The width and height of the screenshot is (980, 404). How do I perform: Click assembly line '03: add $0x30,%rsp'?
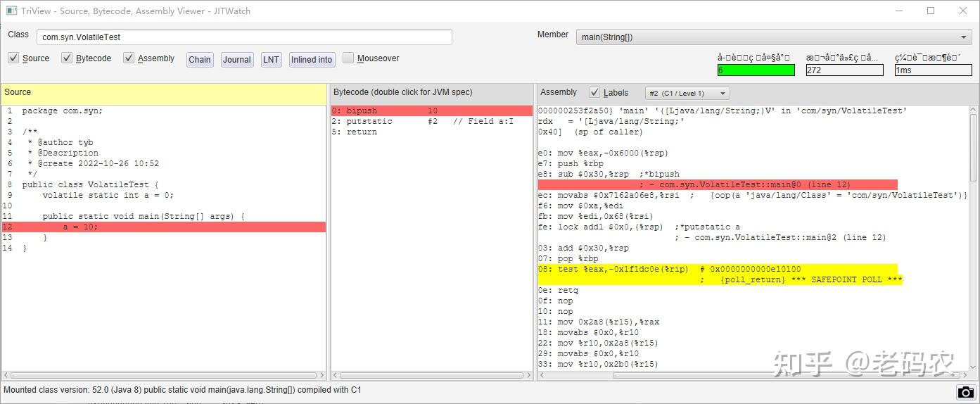[x=583, y=248]
